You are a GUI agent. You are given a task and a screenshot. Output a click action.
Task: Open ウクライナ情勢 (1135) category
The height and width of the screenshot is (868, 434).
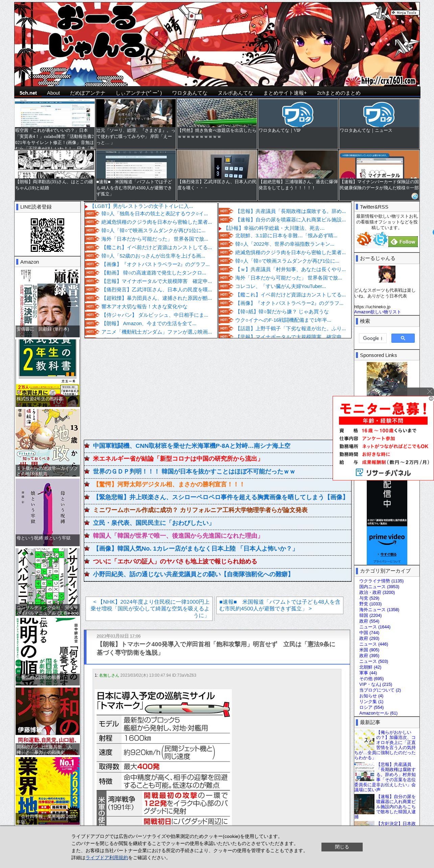[381, 581]
